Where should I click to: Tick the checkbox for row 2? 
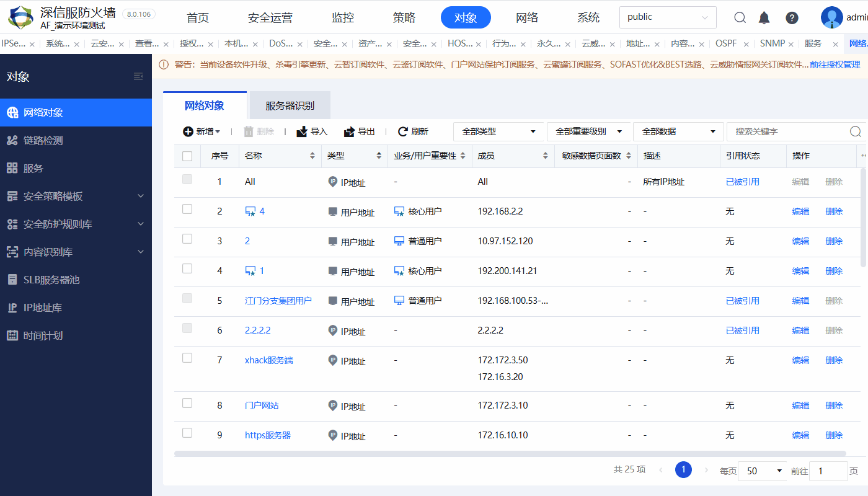click(187, 210)
